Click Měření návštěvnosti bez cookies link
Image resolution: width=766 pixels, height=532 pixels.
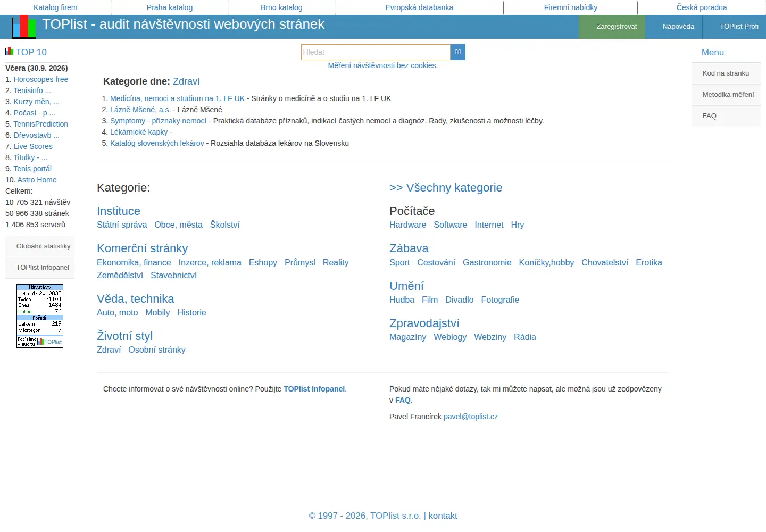(383, 65)
